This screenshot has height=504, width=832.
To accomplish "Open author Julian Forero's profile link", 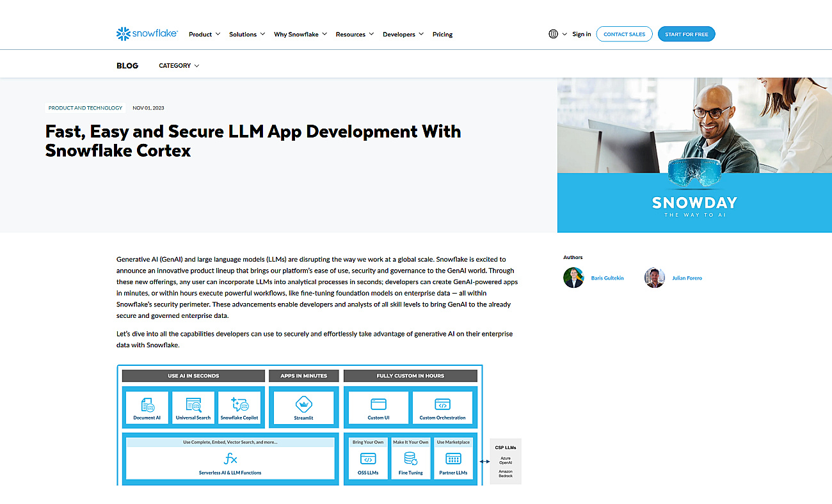I will (687, 278).
